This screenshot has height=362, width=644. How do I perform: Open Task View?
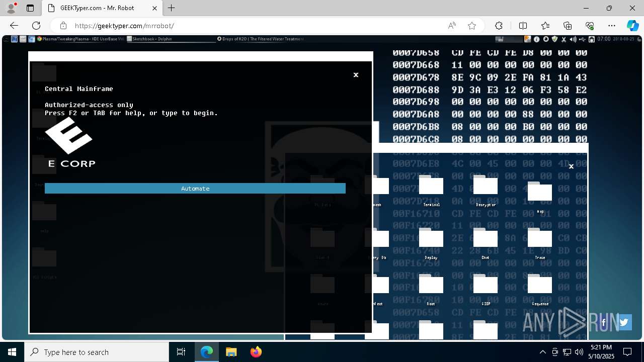click(181, 352)
